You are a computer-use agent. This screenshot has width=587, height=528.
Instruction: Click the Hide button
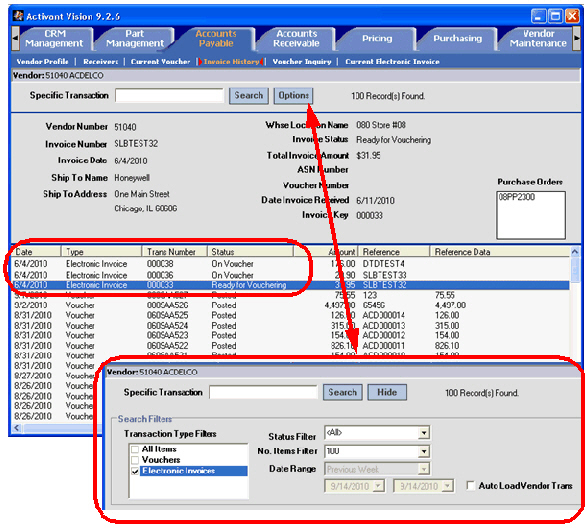point(387,392)
